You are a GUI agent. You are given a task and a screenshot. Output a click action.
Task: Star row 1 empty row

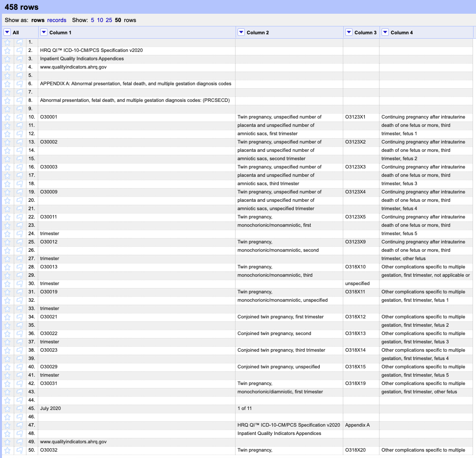(x=7, y=42)
